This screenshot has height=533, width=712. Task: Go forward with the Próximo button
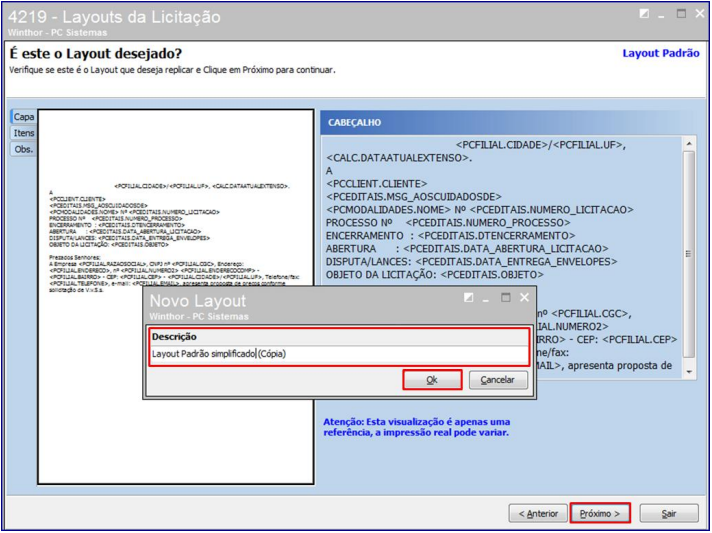[600, 513]
